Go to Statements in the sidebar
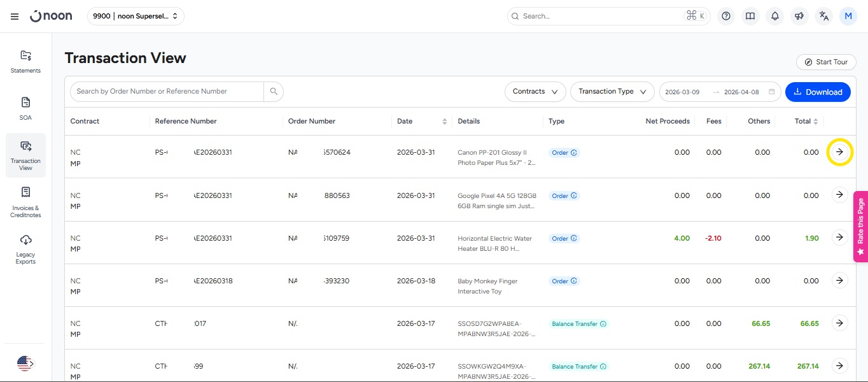 tap(25, 62)
